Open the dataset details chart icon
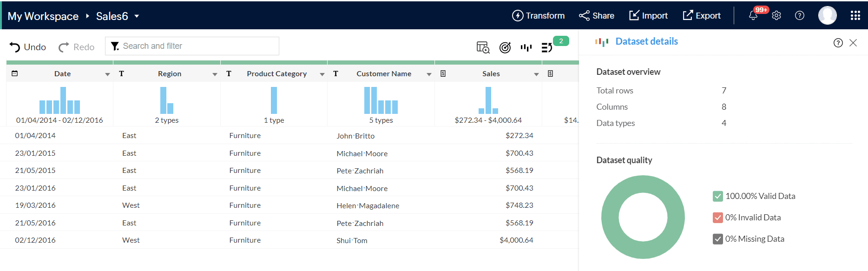 [x=526, y=47]
